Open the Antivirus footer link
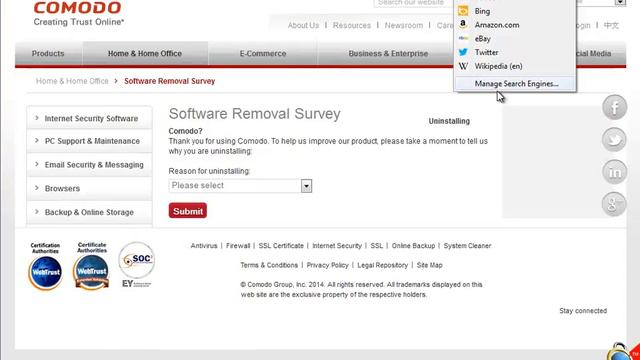640x360 pixels. click(204, 246)
